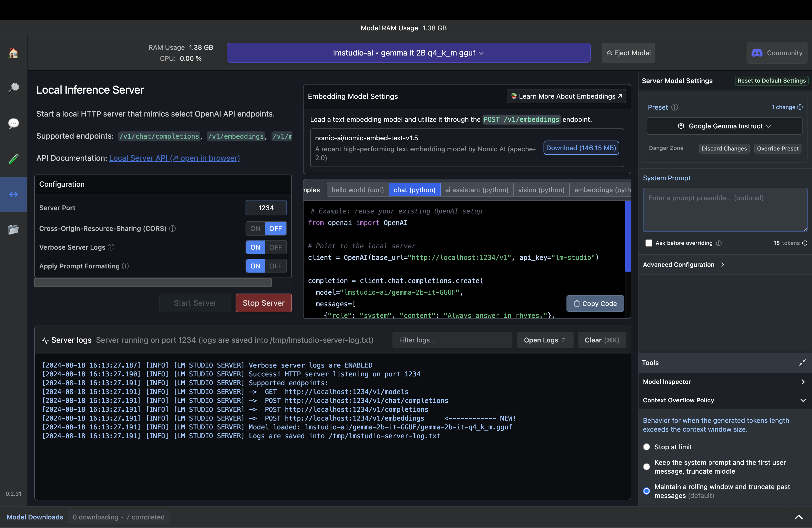Copy the example code
The width and height of the screenshot is (812, 528).
[x=595, y=303]
